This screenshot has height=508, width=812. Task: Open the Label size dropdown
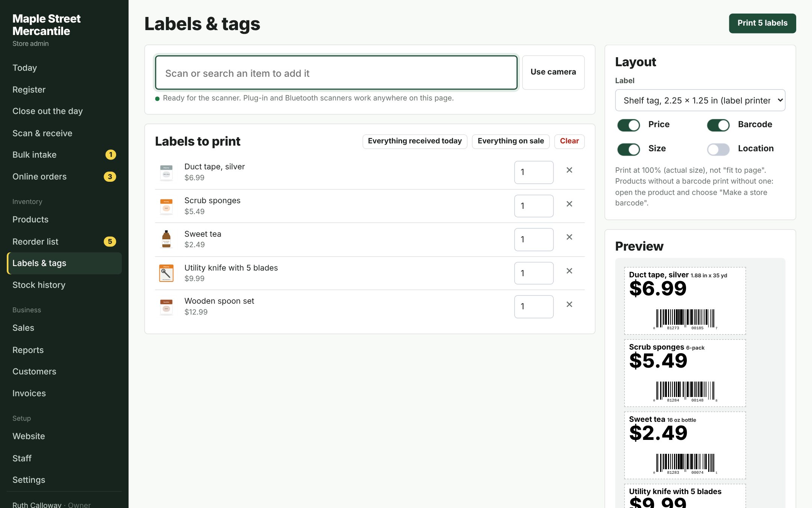coord(700,100)
